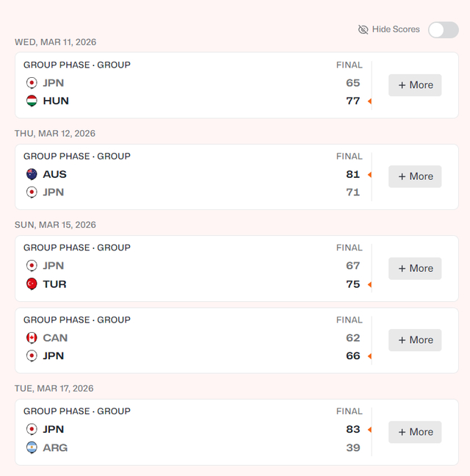
Task: Toggle the Hide Scores switch
Action: [x=444, y=29]
